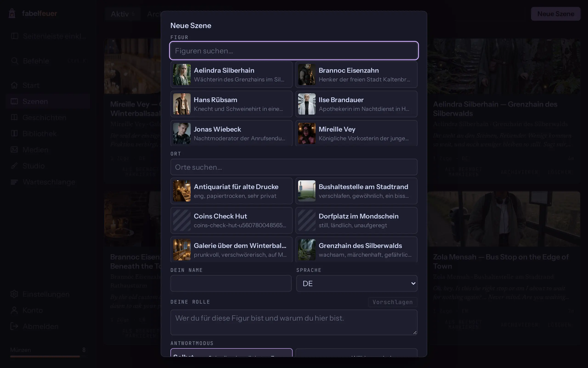The image size is (588, 368).
Task: Click the Vorschlagen button
Action: [392, 302]
